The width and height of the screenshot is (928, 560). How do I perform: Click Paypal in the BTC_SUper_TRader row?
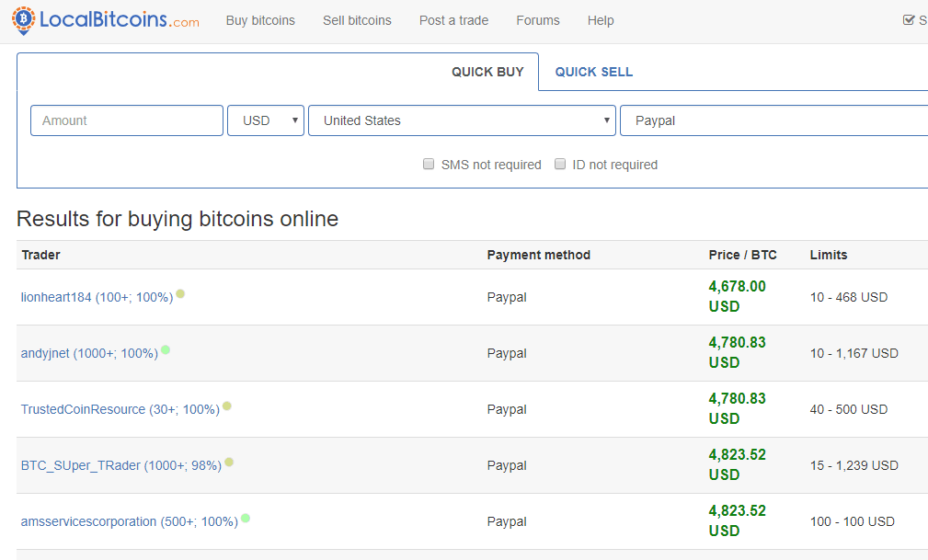click(x=507, y=466)
